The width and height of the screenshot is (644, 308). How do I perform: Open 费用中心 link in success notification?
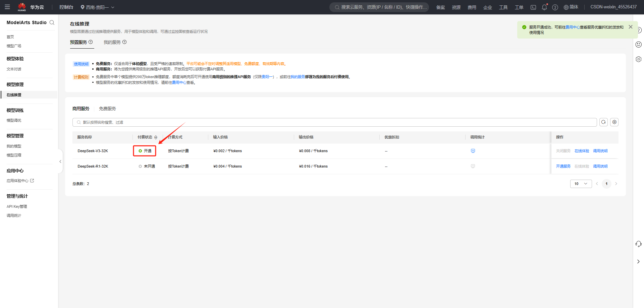tap(573, 27)
